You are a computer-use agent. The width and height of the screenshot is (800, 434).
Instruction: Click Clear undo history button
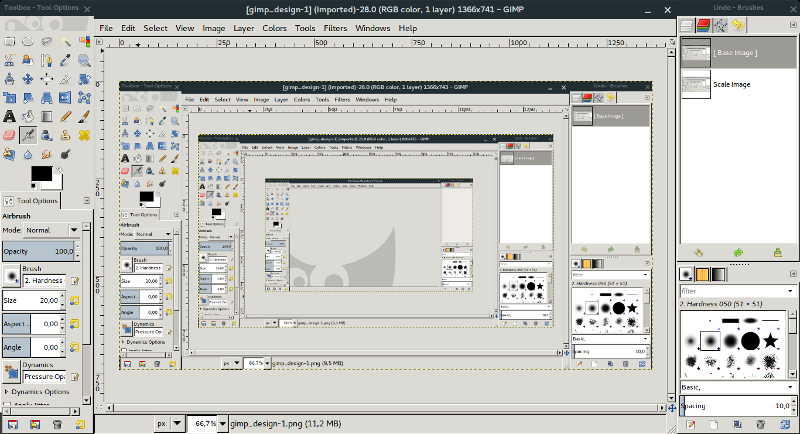[778, 252]
